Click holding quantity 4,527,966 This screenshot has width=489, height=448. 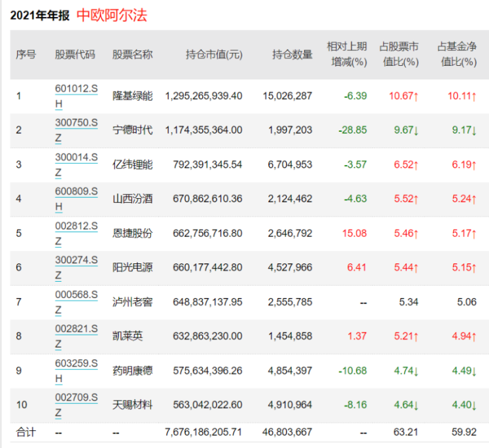pos(291,267)
